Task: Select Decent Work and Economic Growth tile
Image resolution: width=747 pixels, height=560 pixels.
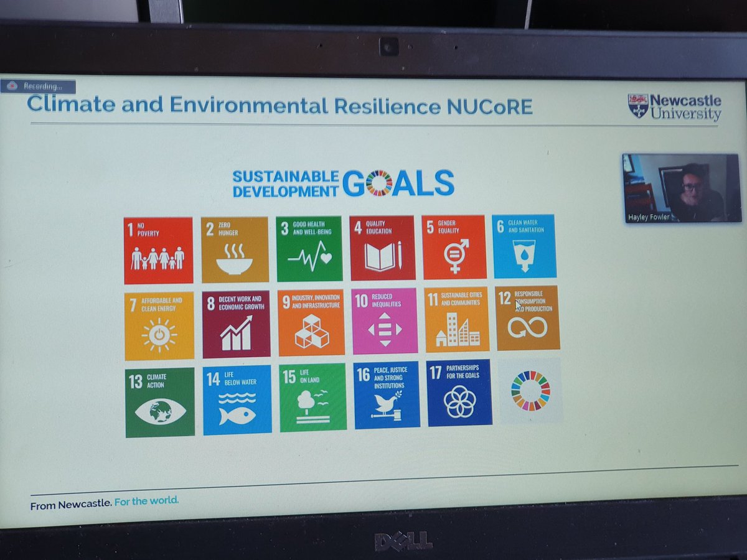Action: pyautogui.click(x=236, y=324)
